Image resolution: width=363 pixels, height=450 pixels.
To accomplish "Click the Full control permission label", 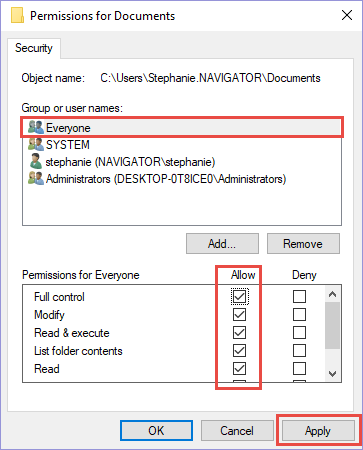I will (x=59, y=297).
